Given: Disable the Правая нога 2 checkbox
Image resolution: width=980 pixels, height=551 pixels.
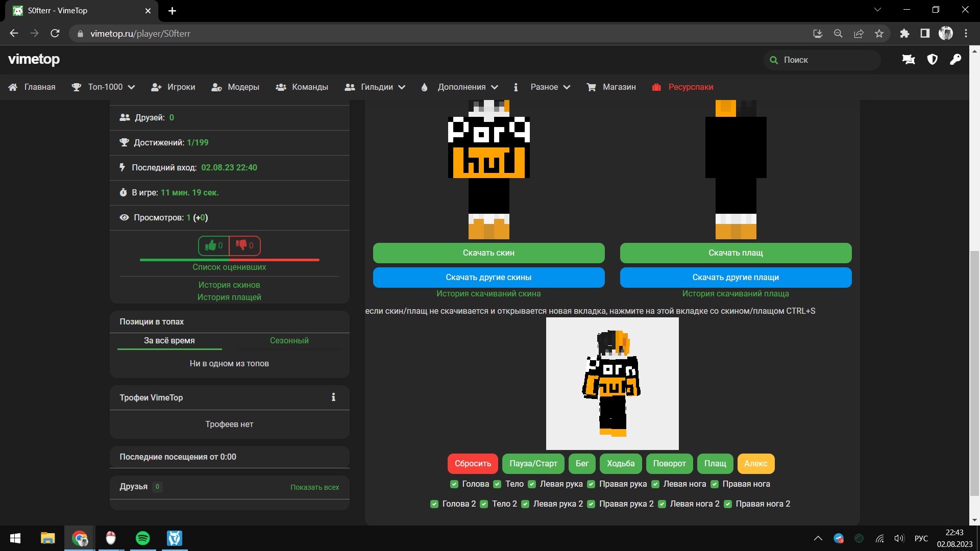Looking at the screenshot, I should (x=728, y=504).
